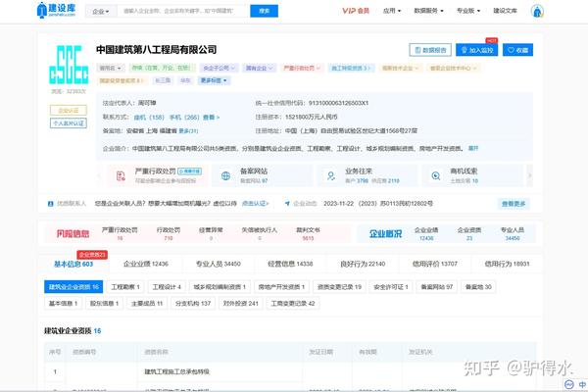Open the user avatar in the header
This screenshot has width=588, height=392.
tap(537, 11)
